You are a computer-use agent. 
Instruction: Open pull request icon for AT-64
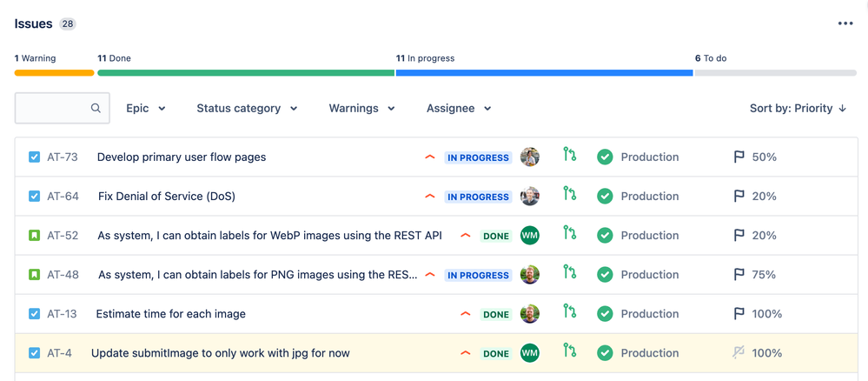[570, 194]
